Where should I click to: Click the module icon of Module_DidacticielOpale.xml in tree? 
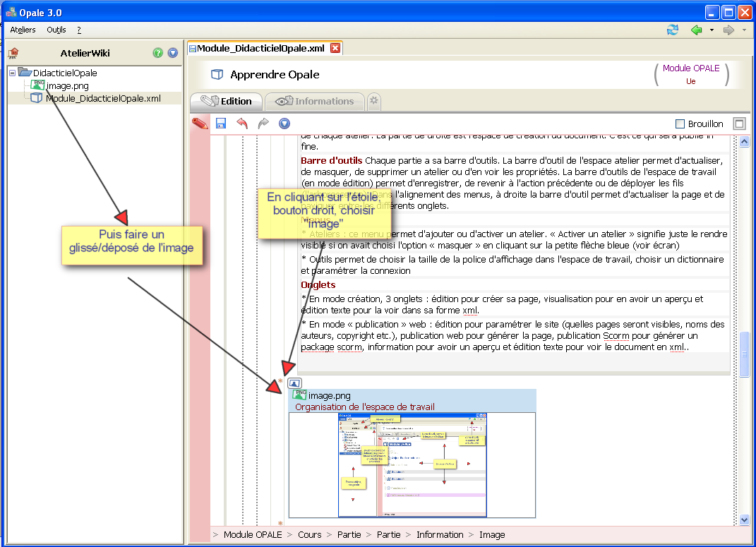point(36,98)
